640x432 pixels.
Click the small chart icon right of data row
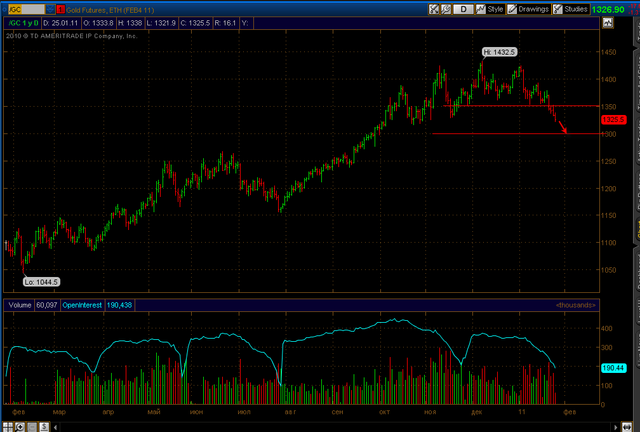point(608,23)
